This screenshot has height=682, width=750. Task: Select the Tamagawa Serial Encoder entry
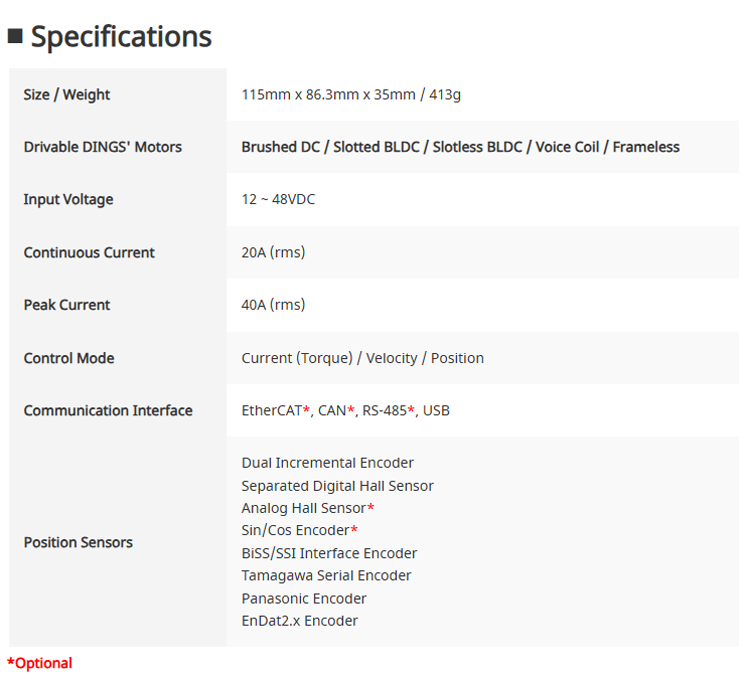(326, 576)
